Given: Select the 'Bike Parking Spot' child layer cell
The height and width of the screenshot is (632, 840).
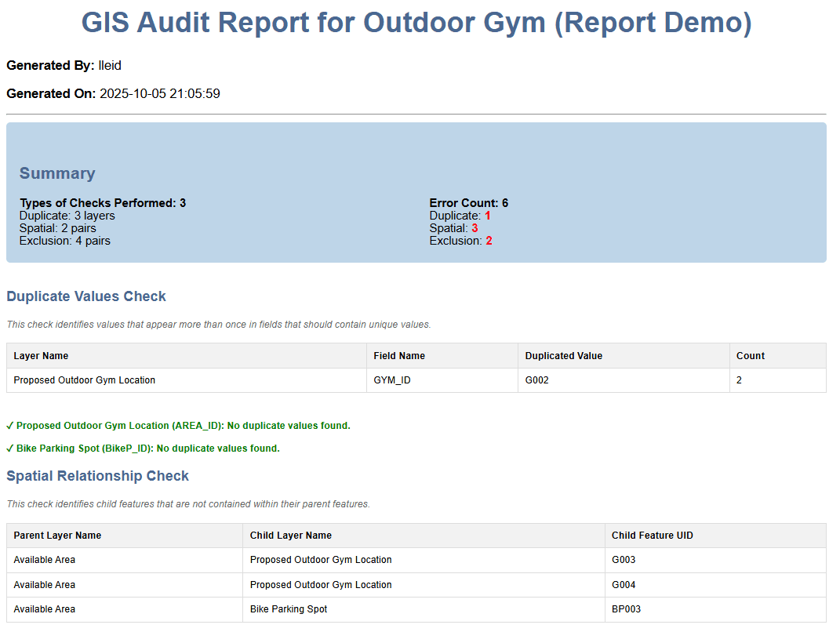Looking at the screenshot, I should pos(424,609).
